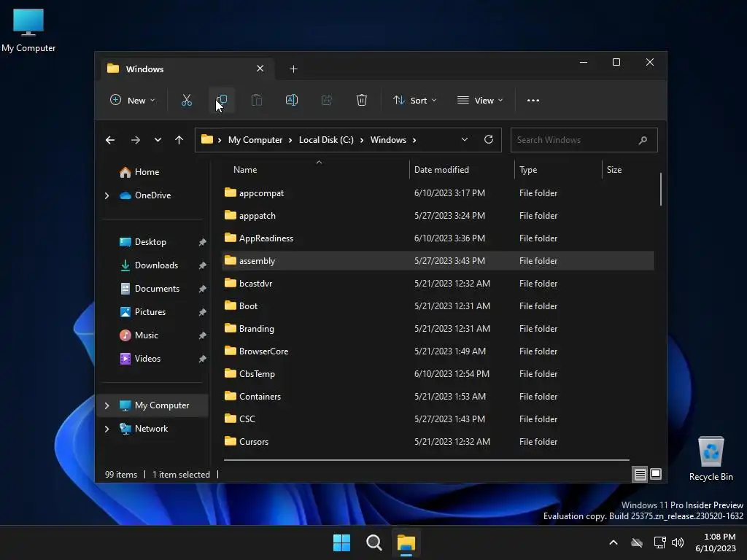The width and height of the screenshot is (747, 560).
Task: Open the volume speaker tray icon
Action: pyautogui.click(x=678, y=542)
